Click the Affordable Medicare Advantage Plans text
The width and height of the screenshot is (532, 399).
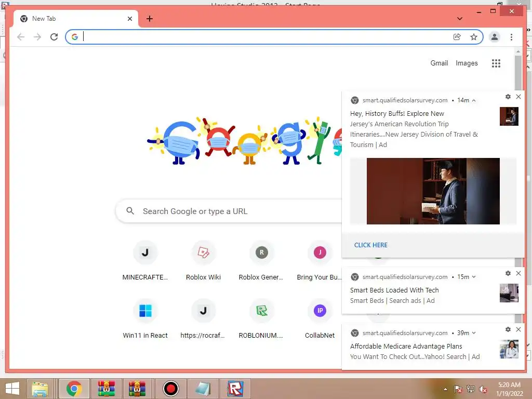click(406, 346)
